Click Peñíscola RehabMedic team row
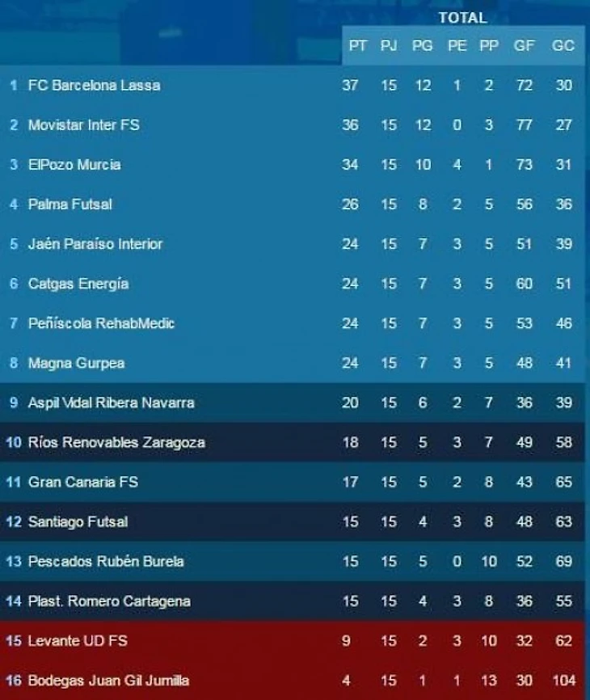The width and height of the screenshot is (590, 700). point(101,323)
